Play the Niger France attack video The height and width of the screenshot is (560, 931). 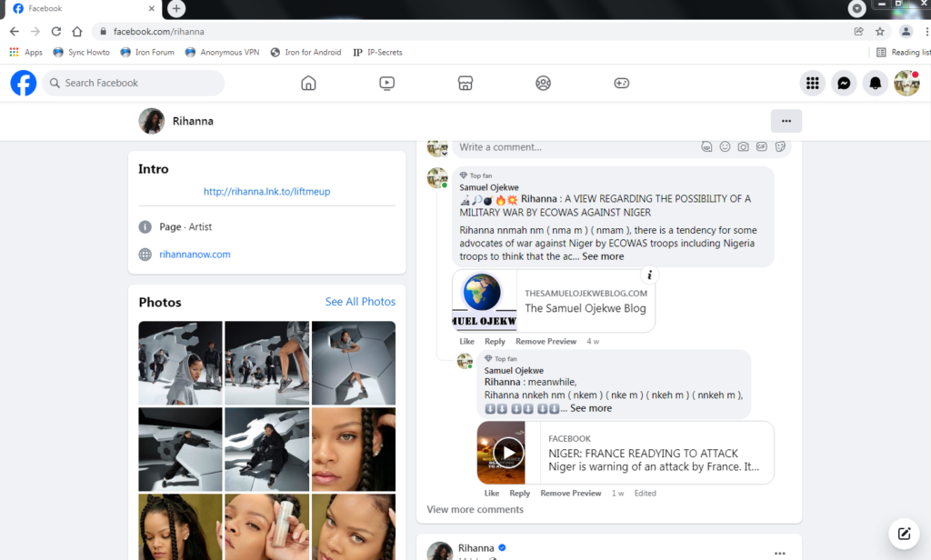[x=509, y=453]
